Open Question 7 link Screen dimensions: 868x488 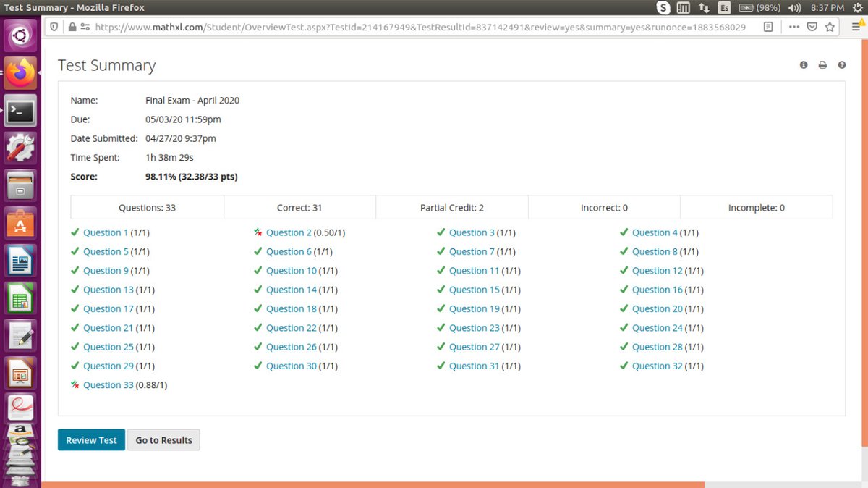click(x=472, y=252)
